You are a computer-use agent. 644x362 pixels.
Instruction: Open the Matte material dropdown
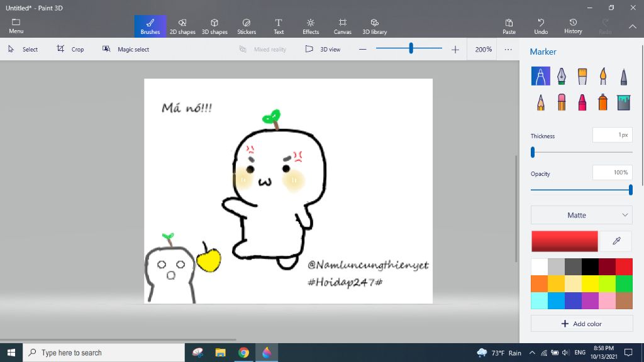(581, 215)
